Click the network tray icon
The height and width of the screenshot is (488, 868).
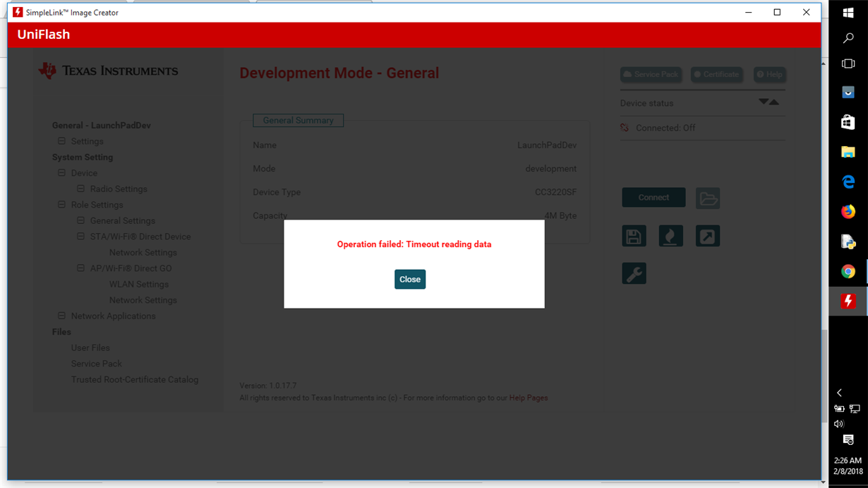[x=855, y=409]
